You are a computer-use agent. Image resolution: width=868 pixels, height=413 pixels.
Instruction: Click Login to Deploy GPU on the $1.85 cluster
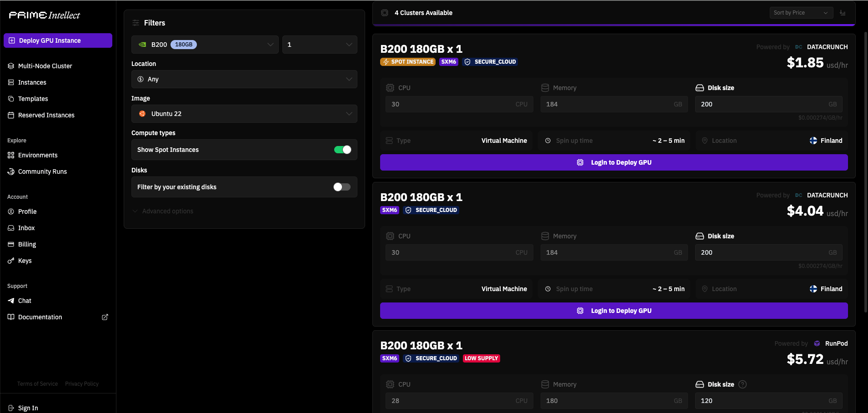pos(613,162)
